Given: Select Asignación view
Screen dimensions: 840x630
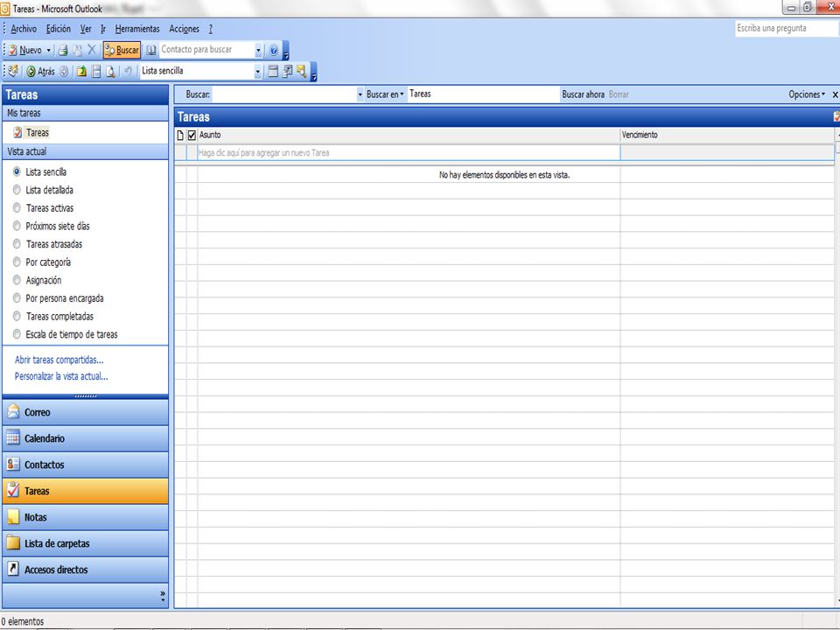Looking at the screenshot, I should [38, 280].
